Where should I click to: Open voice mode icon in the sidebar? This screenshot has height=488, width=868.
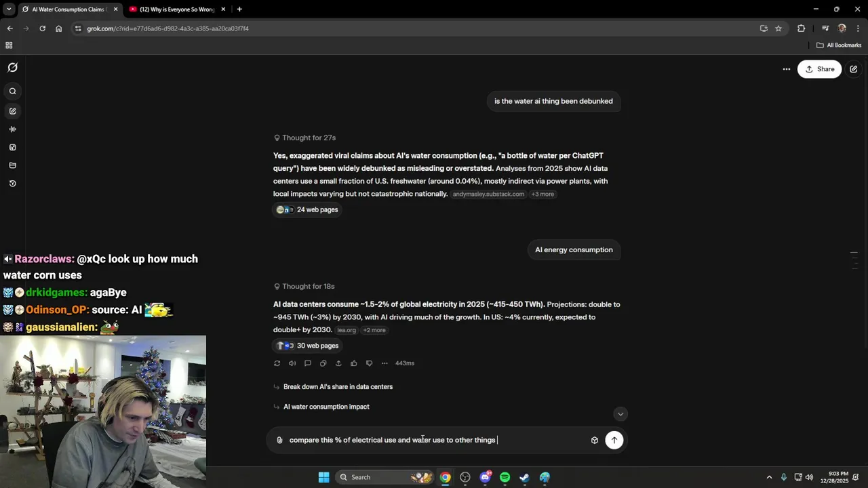point(12,129)
